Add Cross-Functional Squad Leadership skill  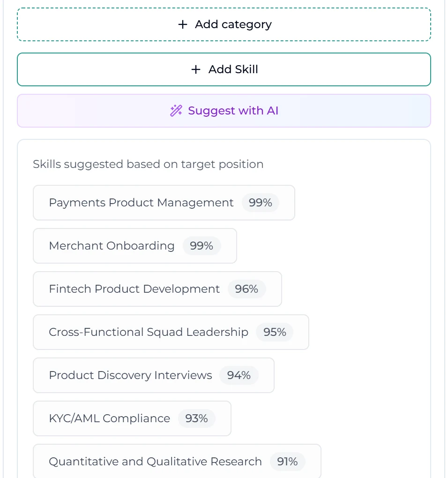click(171, 332)
